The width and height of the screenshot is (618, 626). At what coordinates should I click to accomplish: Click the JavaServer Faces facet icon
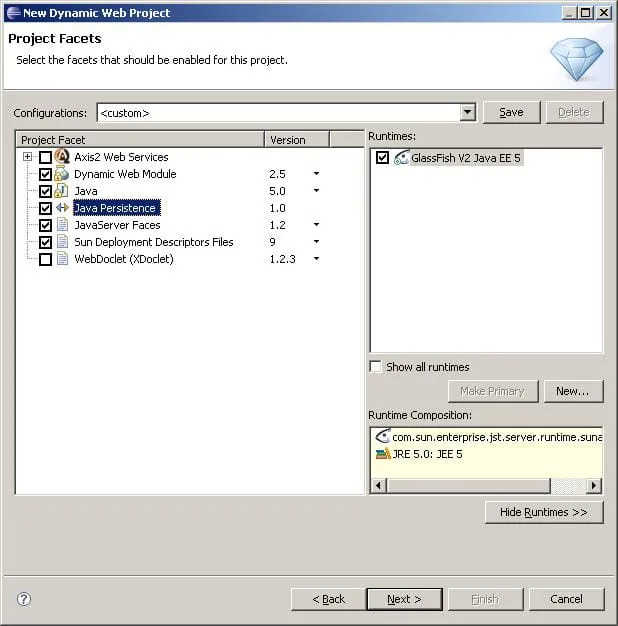pyautogui.click(x=62, y=225)
